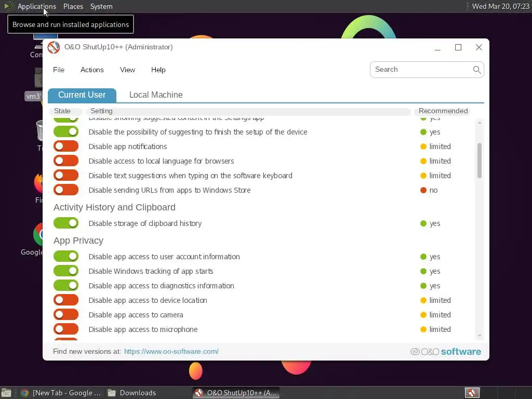Toggle Disable text suggestions on software keyboard
Viewport: 532px width, 399px height.
tap(66, 176)
